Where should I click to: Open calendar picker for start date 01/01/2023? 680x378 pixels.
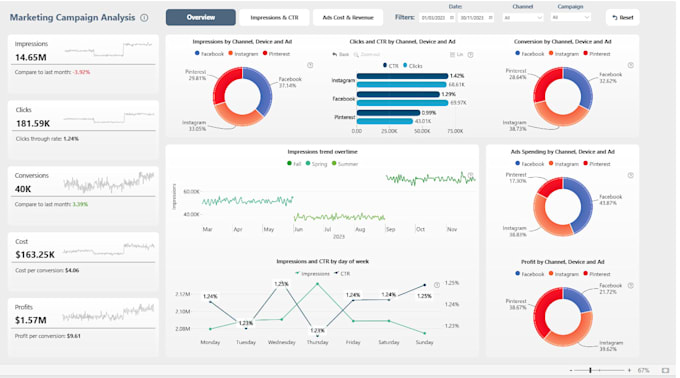pyautogui.click(x=451, y=18)
